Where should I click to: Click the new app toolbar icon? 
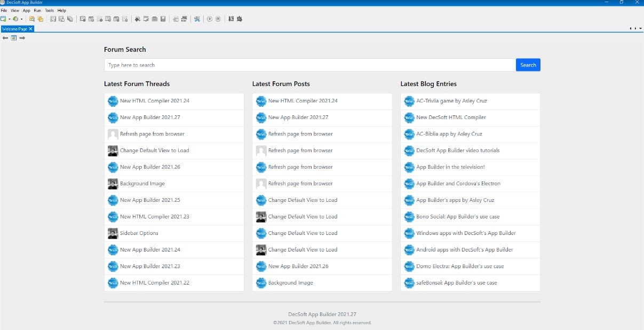click(x=3, y=19)
